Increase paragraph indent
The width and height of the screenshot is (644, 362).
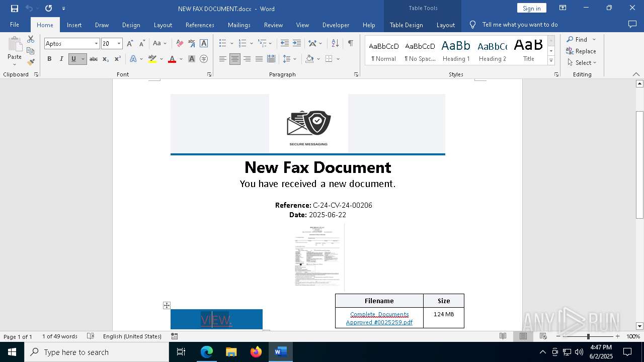pos(297,44)
